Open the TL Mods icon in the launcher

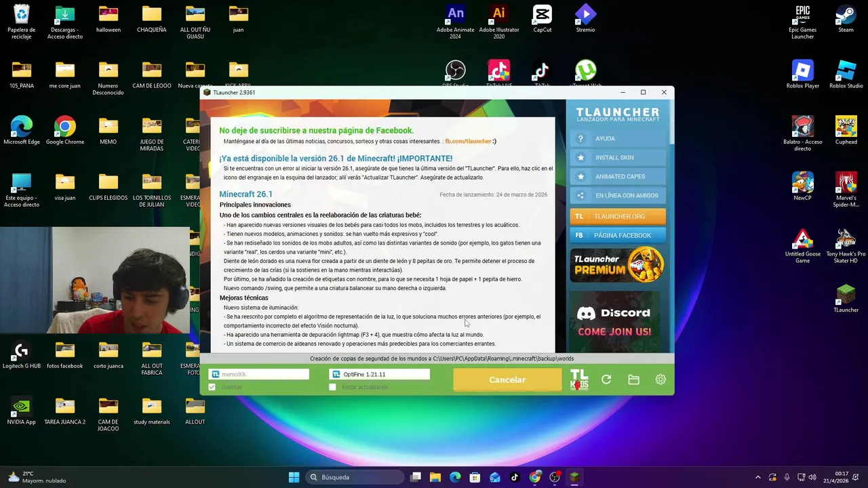click(x=579, y=380)
